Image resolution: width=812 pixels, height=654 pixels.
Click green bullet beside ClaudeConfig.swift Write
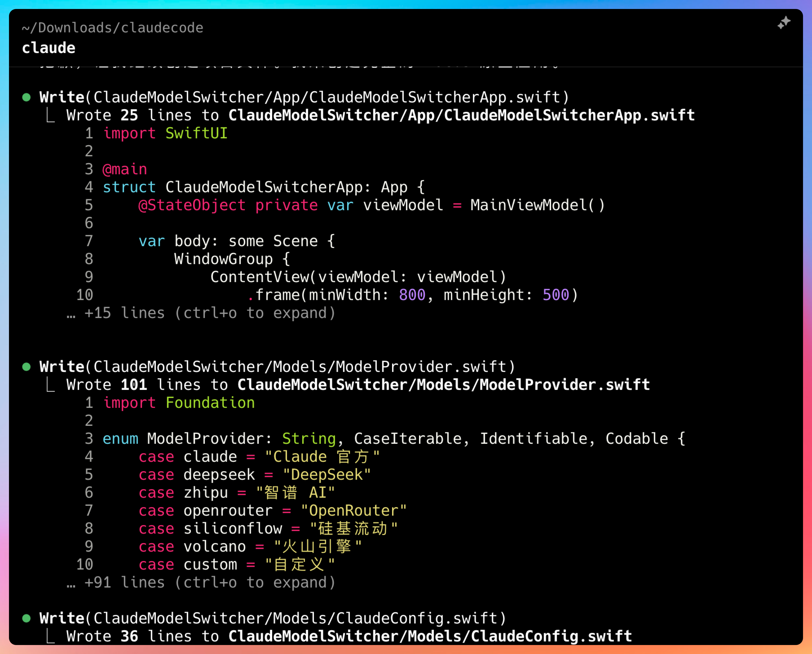(x=26, y=618)
